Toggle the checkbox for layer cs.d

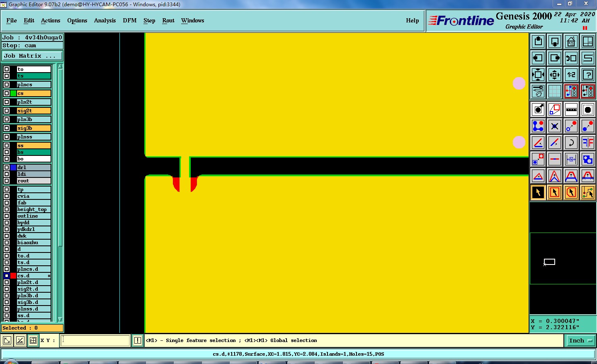pos(7,276)
